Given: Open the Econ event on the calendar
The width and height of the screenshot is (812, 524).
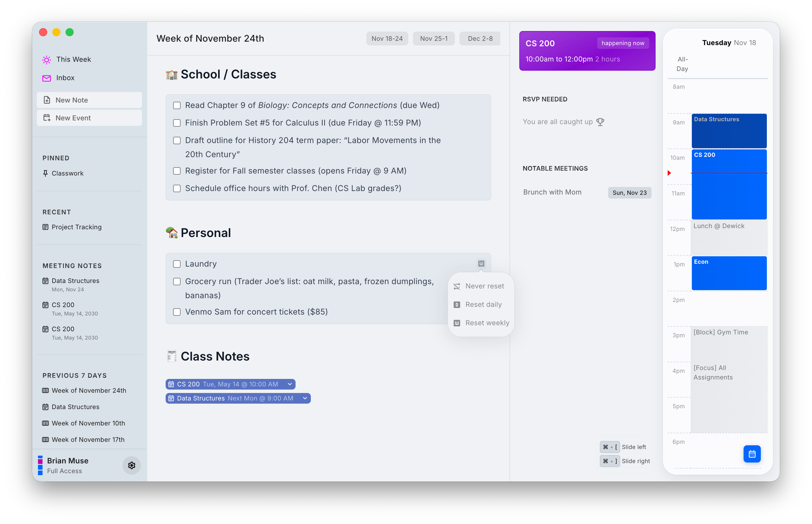Looking at the screenshot, I should [x=729, y=273].
